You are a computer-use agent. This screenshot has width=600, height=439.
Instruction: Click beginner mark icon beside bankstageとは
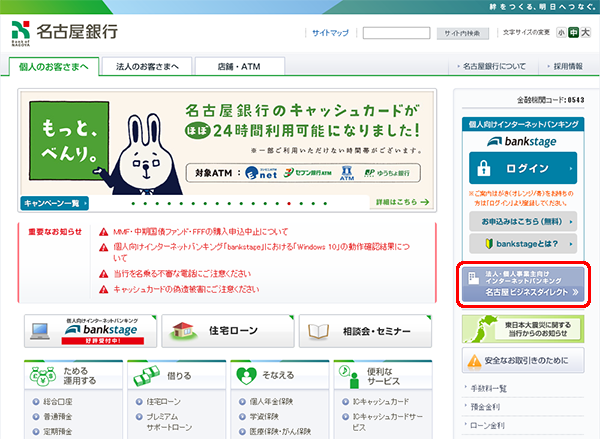point(489,243)
